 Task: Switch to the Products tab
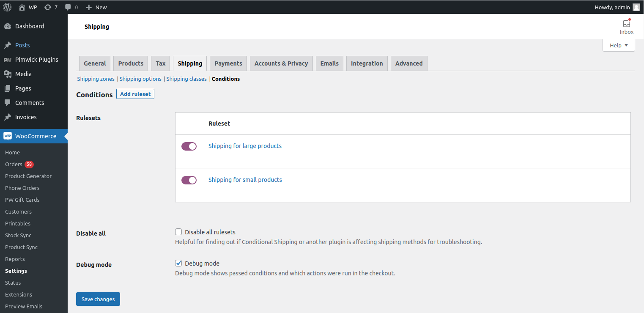pyautogui.click(x=131, y=63)
